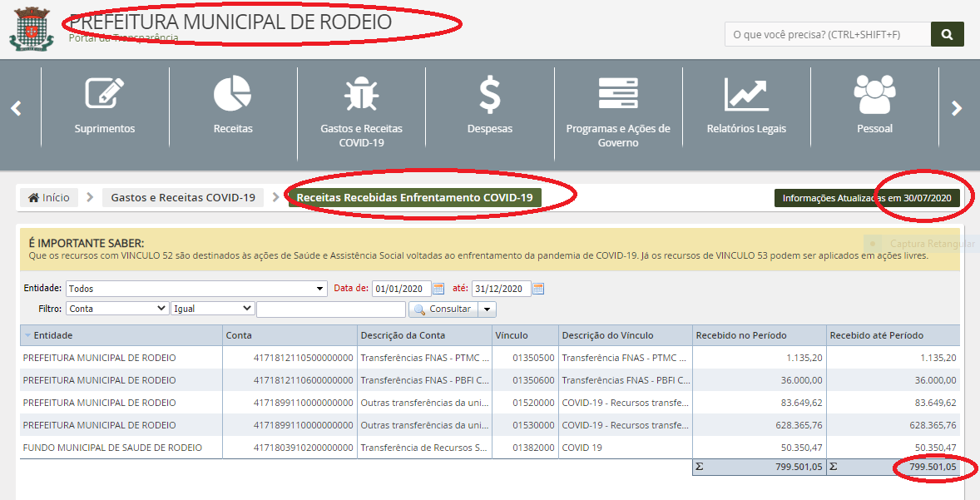Show more menu items with right arrow

pos(956,108)
